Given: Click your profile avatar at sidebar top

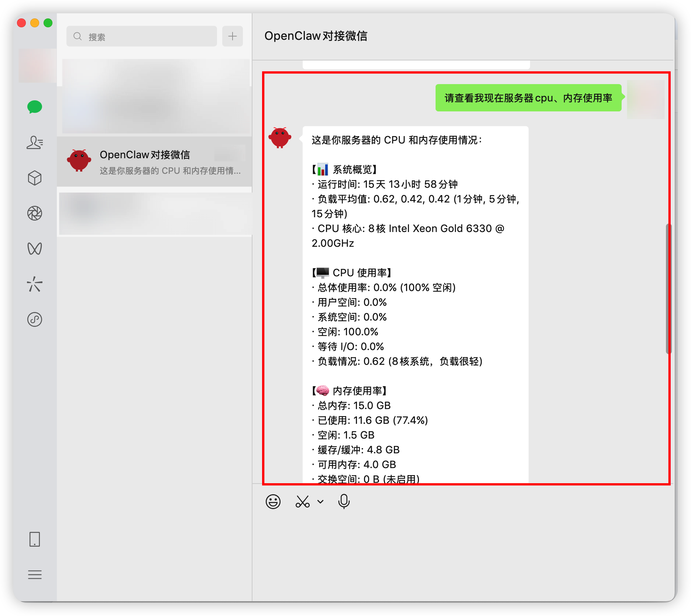Looking at the screenshot, I should [x=37, y=66].
